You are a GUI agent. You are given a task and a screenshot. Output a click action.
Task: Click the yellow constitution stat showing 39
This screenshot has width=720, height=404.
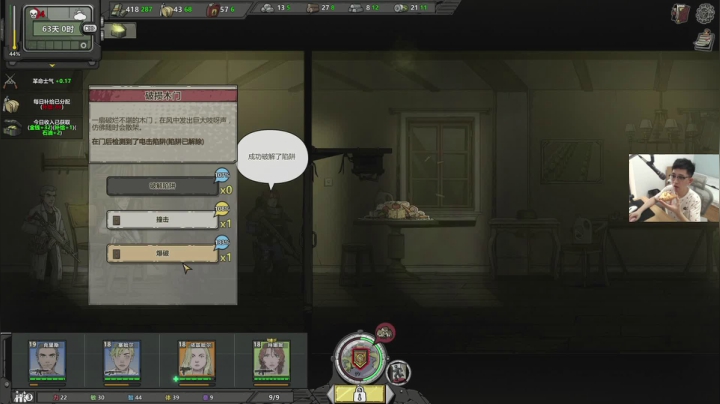click(172, 398)
